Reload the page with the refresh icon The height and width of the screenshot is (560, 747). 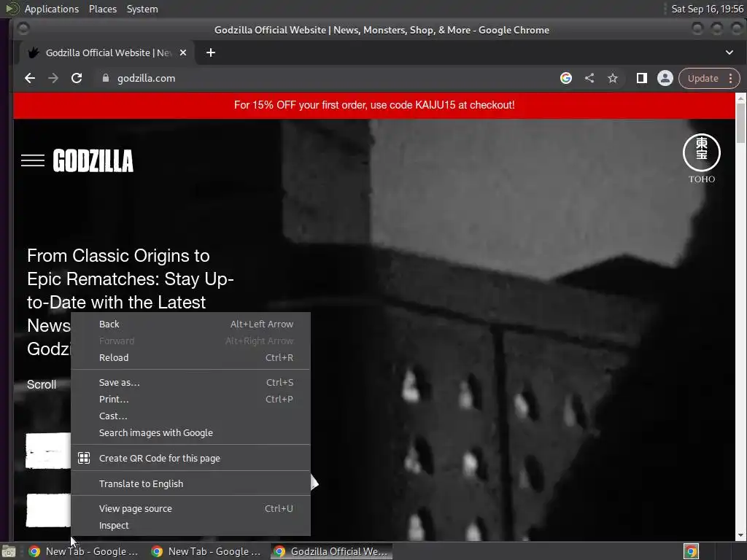(x=76, y=78)
